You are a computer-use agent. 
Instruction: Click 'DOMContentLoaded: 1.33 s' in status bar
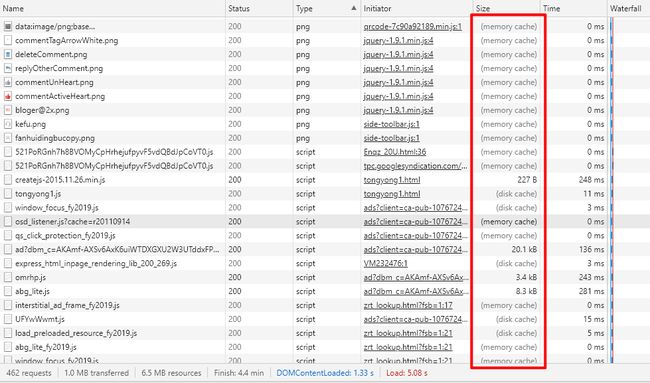coord(325,373)
